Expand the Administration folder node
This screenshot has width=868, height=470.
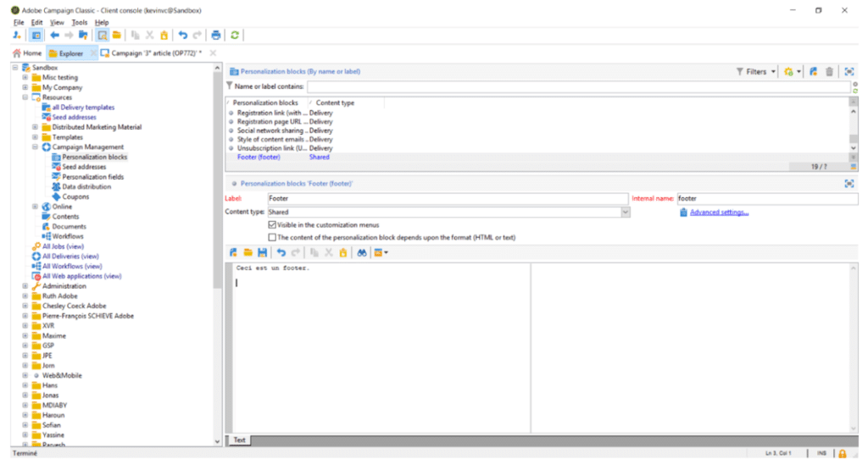25,286
